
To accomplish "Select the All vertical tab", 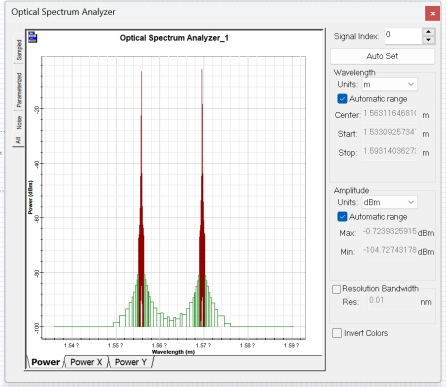I will click(18, 140).
